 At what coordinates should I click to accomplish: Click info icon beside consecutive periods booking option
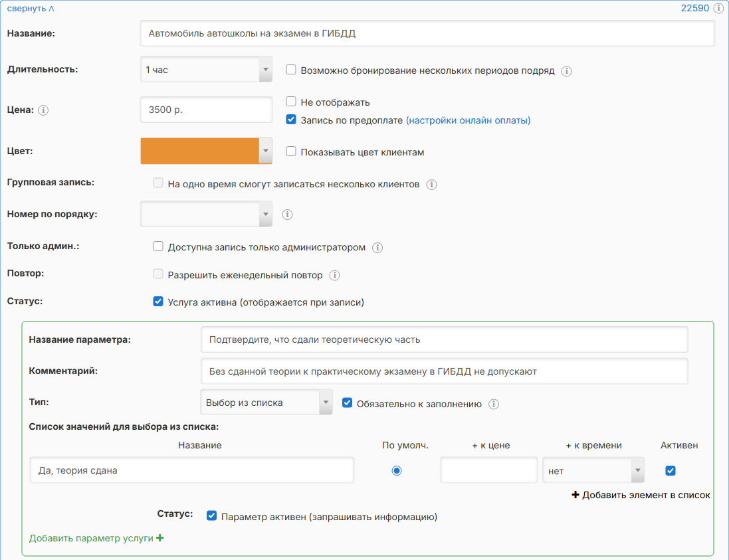tap(566, 71)
